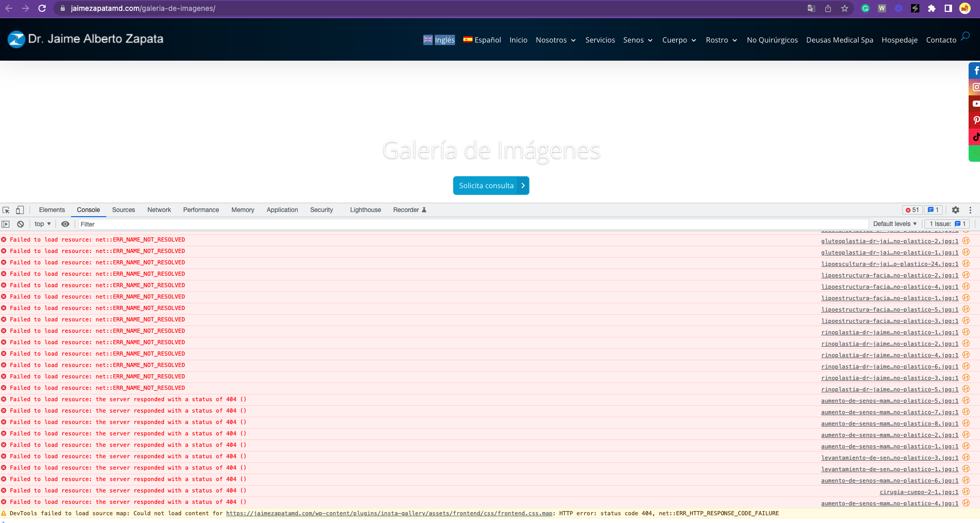This screenshot has height=523, width=980.
Task: Open the DevTools three-dot menu
Action: point(971,210)
